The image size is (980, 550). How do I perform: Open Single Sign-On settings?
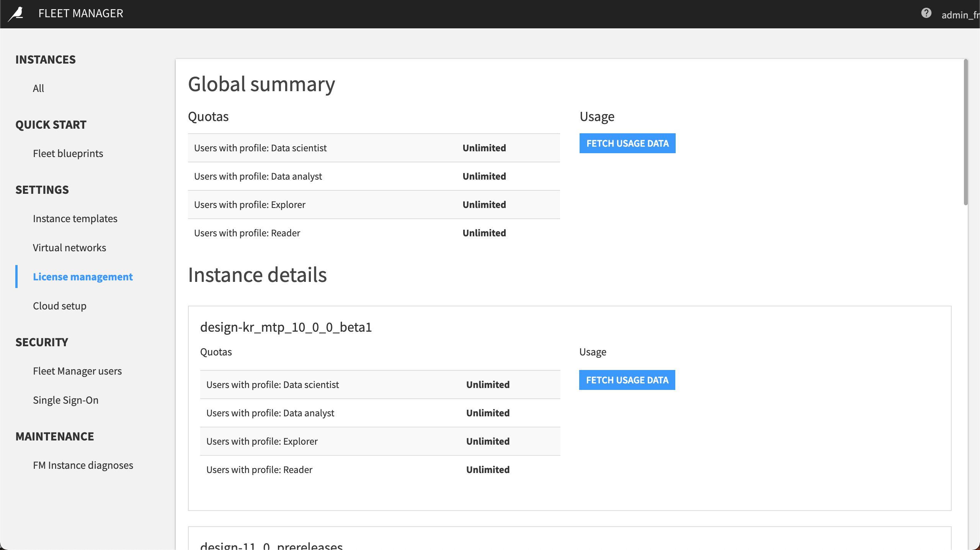point(65,400)
